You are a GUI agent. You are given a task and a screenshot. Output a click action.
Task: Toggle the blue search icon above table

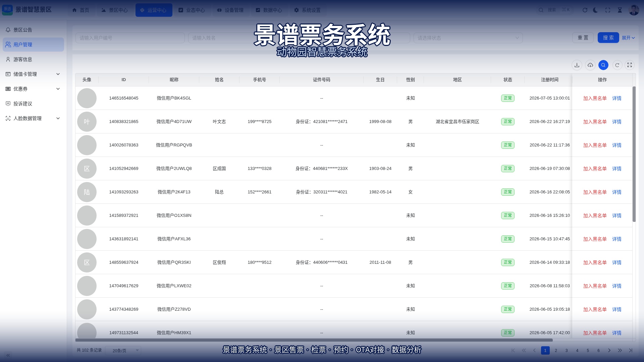pos(603,65)
